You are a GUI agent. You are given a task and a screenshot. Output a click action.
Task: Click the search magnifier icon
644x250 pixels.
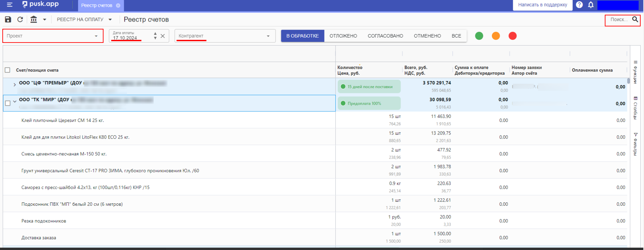(635, 20)
